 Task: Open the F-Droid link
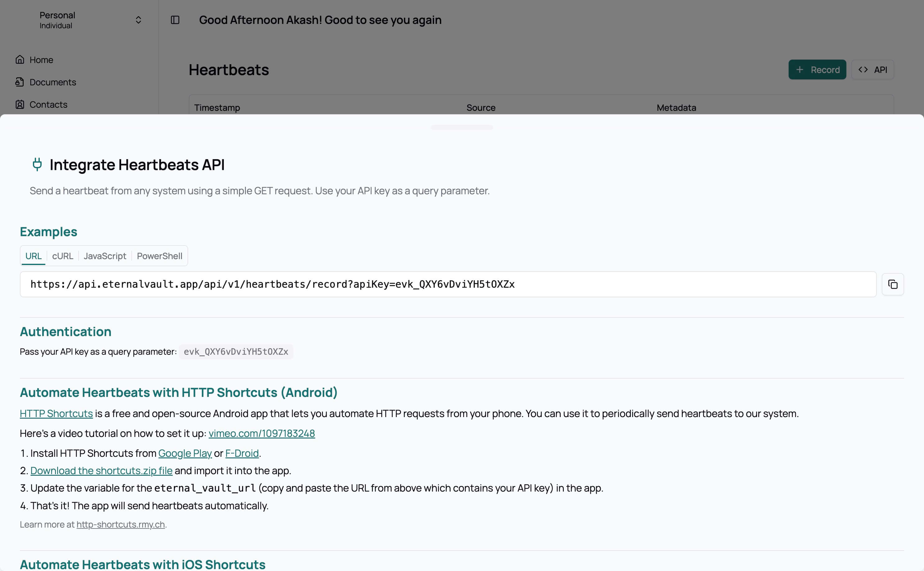(242, 453)
